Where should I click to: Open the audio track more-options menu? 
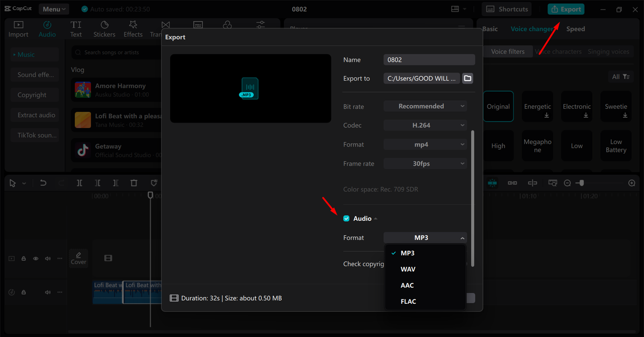[x=60, y=292]
